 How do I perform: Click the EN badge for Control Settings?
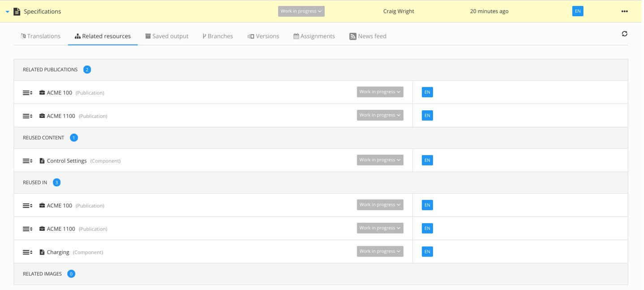(x=427, y=160)
